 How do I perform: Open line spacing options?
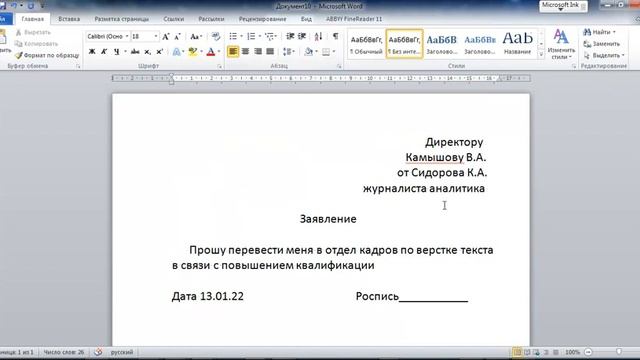[x=289, y=52]
